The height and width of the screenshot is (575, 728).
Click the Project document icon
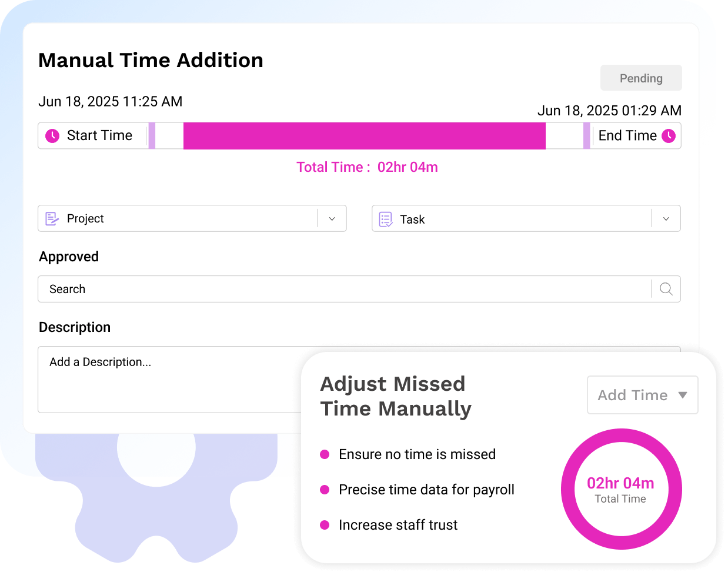point(52,219)
